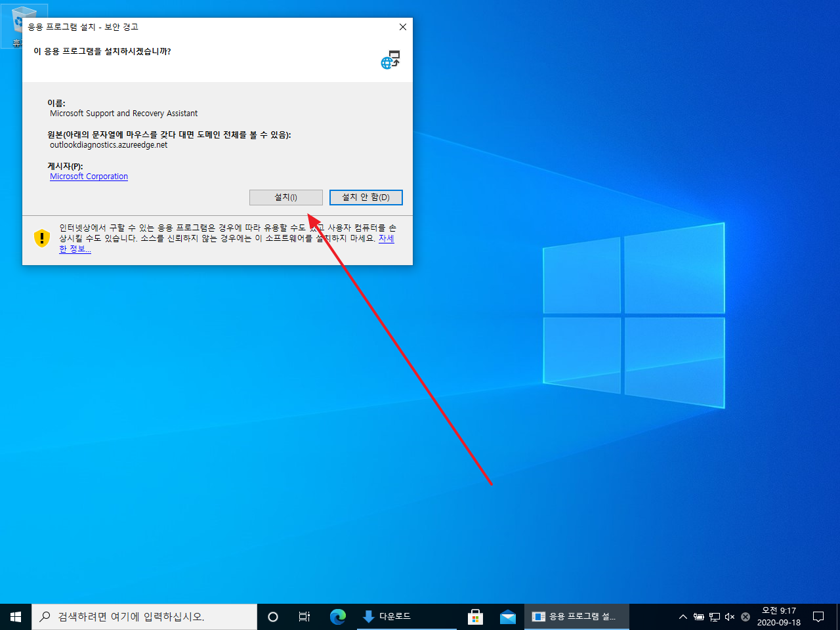This screenshot has width=840, height=630.
Task: Click the Show desktop strip
Action: pos(837,617)
